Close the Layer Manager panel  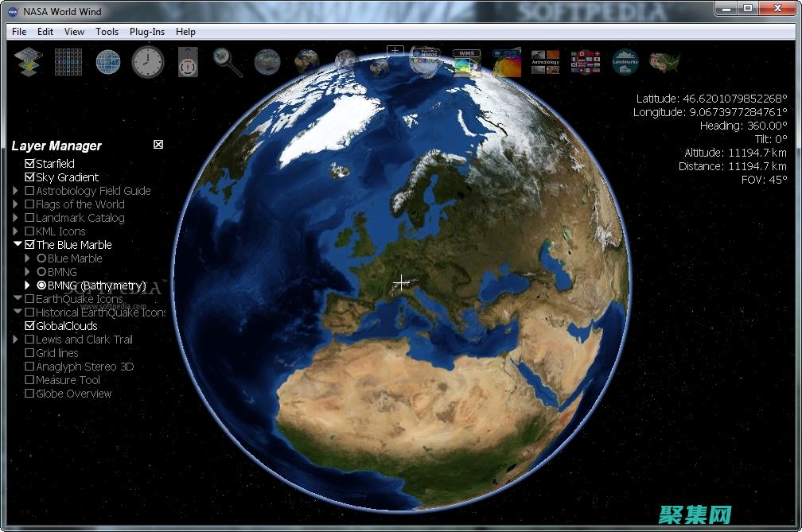158,145
